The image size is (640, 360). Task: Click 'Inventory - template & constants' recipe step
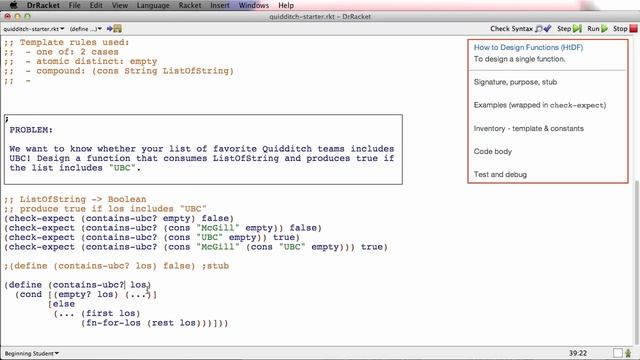coord(529,128)
